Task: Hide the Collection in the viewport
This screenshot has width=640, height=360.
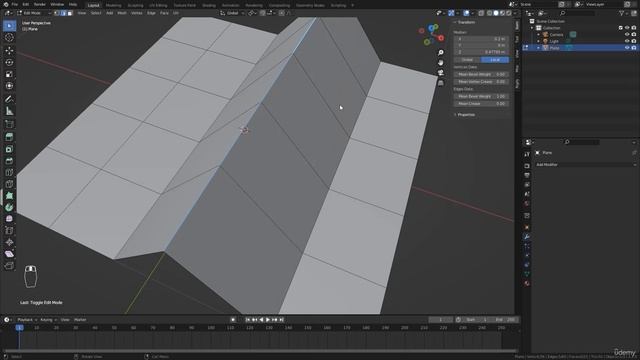Action: click(x=627, y=28)
